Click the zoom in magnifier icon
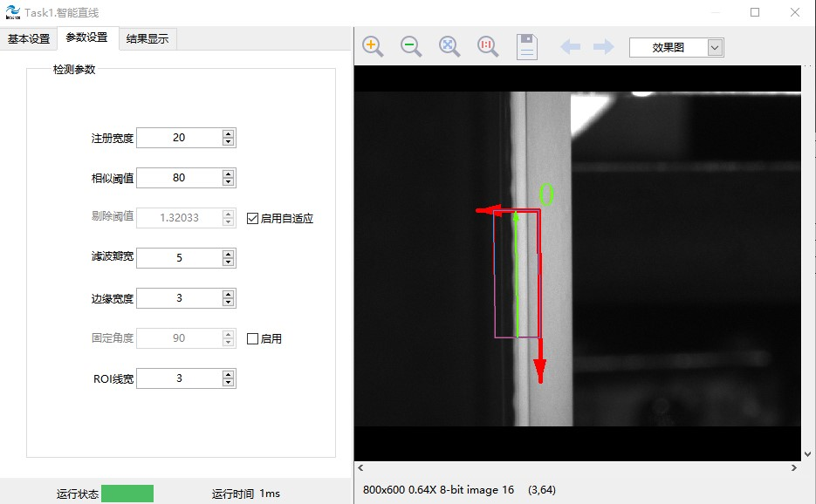 pyautogui.click(x=373, y=46)
